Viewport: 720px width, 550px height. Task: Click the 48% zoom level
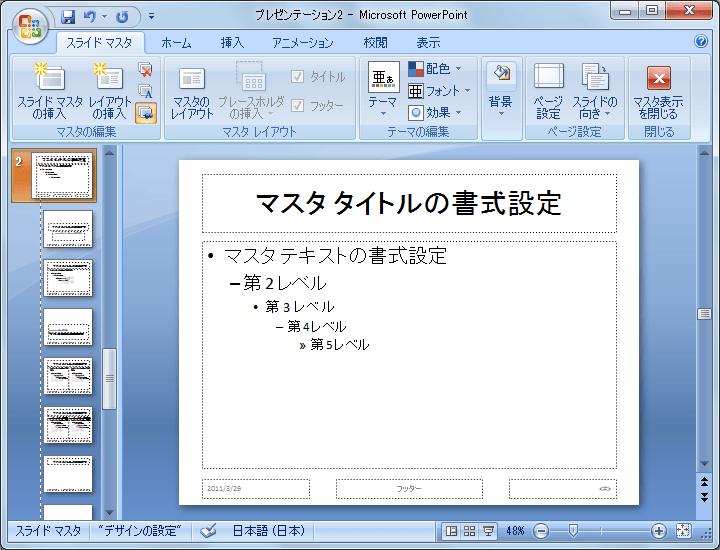click(x=515, y=531)
